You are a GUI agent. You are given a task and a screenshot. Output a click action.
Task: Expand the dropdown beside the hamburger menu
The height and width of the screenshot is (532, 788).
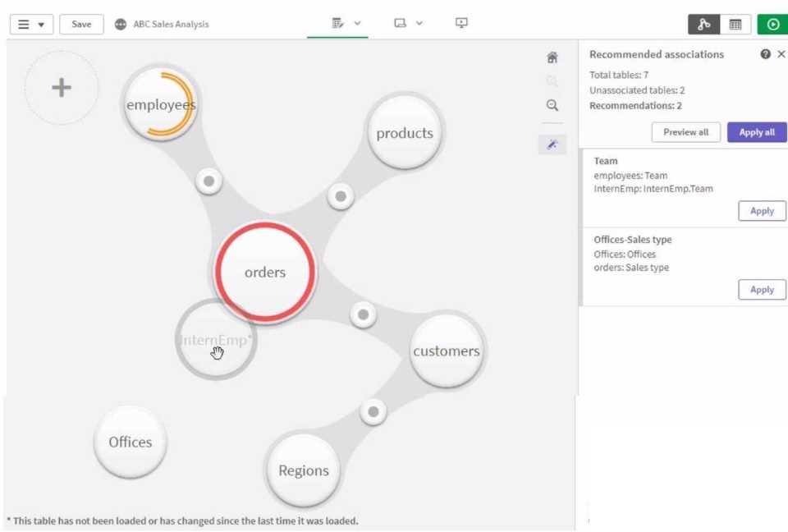[x=39, y=24]
